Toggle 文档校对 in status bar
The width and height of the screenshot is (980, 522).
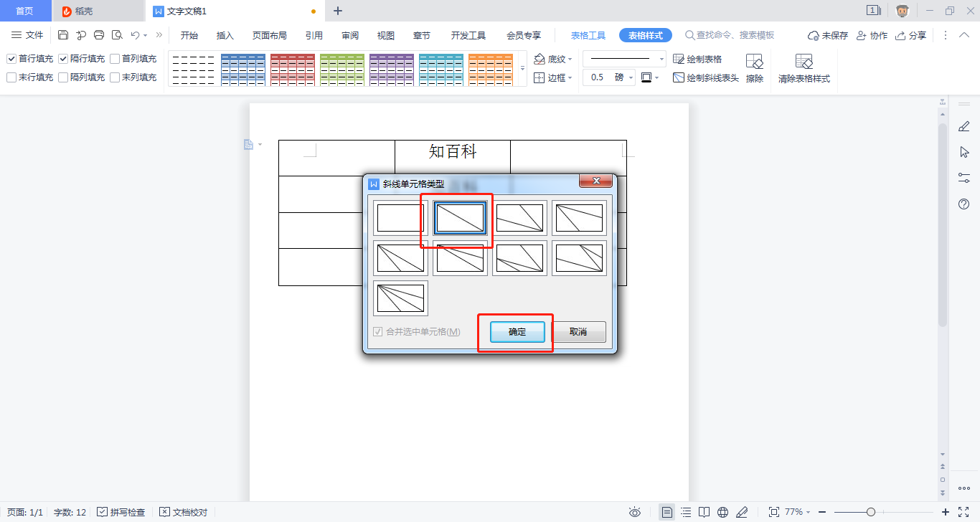coord(184,512)
